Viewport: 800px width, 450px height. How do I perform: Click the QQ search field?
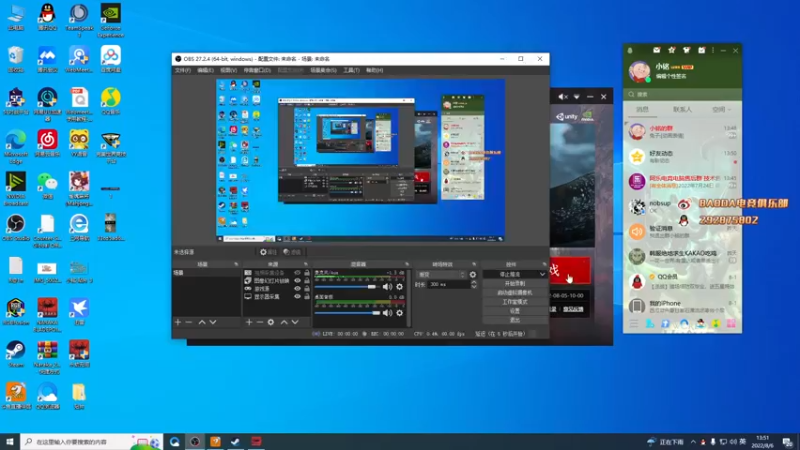click(682, 94)
